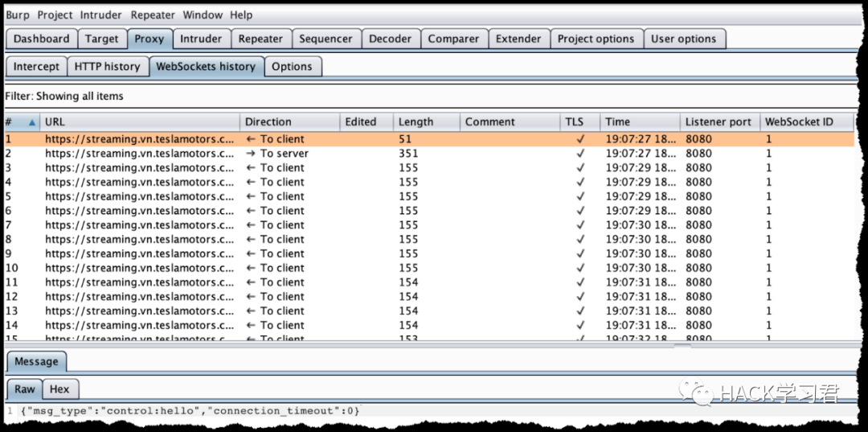Click the Message tab in lower pane
Screen dimensions: 868x432
tap(36, 362)
